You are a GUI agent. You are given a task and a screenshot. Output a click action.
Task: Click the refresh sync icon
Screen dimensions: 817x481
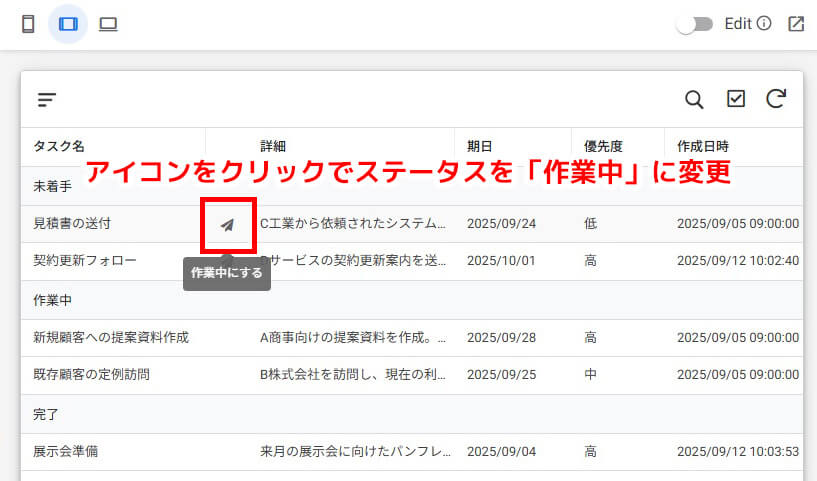coord(775,99)
